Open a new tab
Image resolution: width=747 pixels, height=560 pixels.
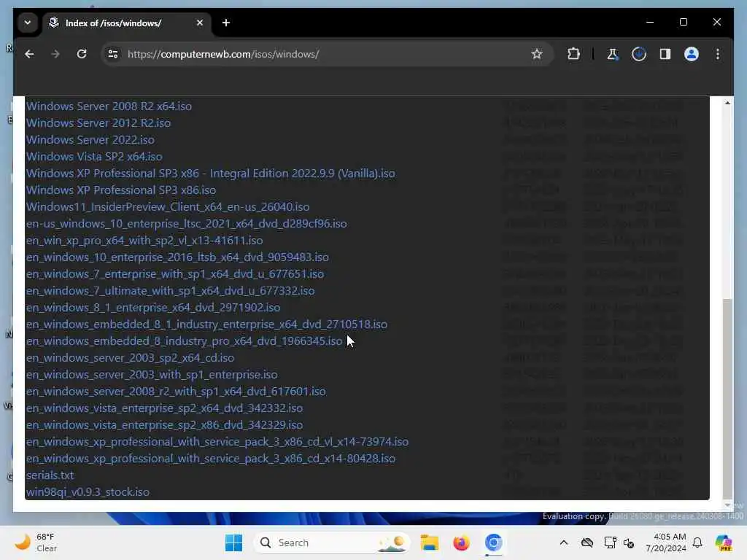(226, 23)
